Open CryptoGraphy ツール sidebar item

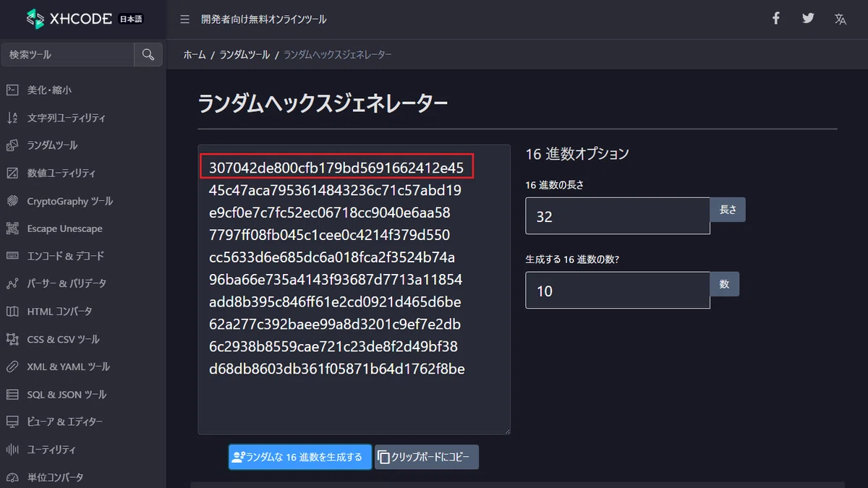click(60, 201)
